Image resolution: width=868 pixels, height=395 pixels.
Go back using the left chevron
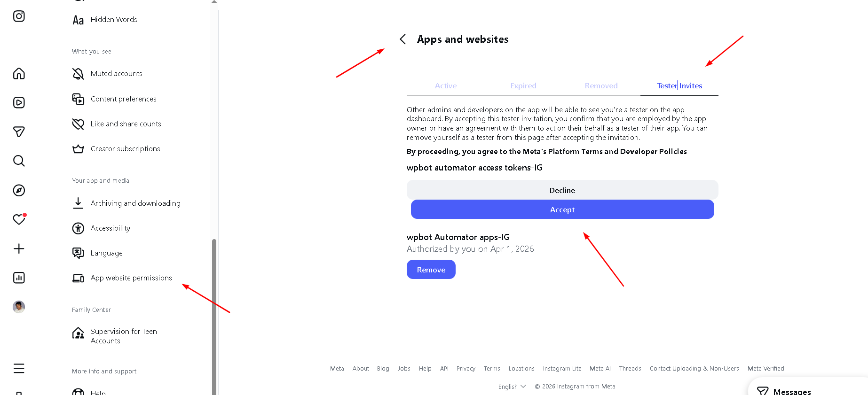403,39
